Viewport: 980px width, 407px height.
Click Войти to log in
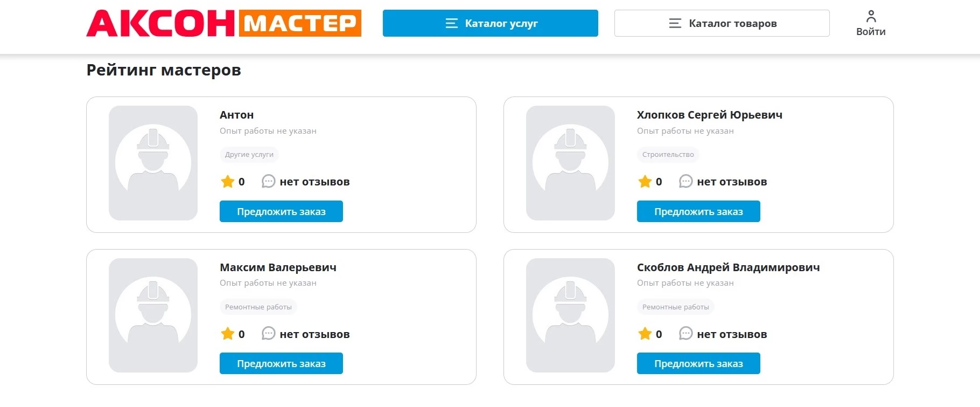point(870,31)
